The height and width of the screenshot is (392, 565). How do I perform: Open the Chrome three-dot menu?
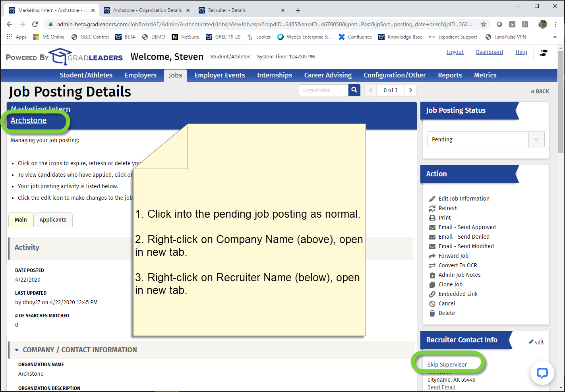[555, 24]
